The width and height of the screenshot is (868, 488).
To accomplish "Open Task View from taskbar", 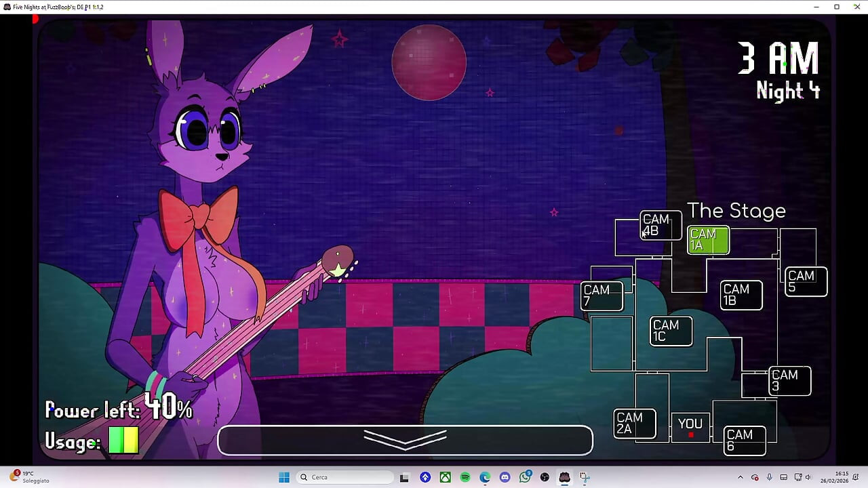I will (x=404, y=477).
